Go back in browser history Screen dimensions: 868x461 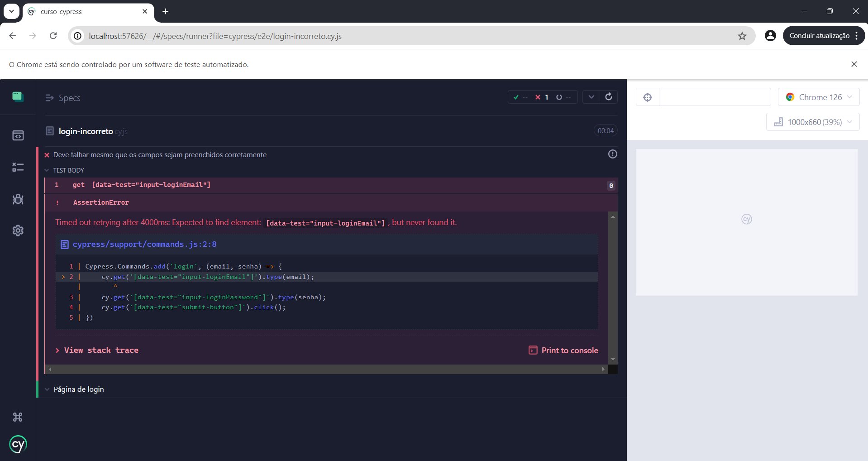click(13, 36)
